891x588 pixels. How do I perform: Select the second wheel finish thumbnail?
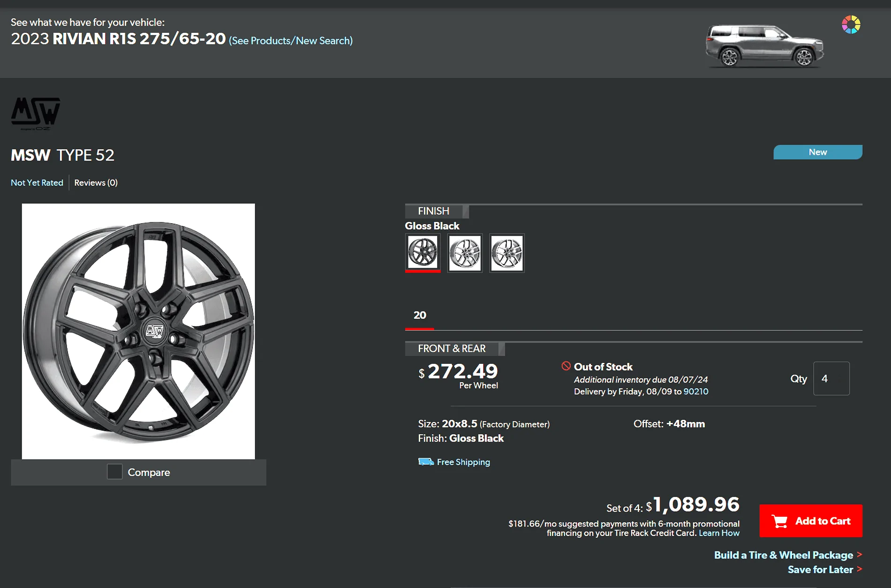click(x=465, y=253)
